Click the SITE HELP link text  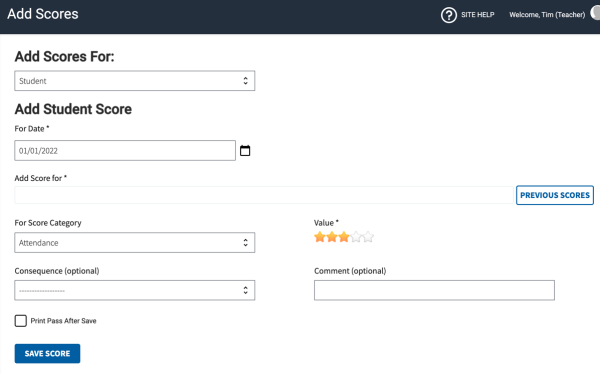click(478, 15)
